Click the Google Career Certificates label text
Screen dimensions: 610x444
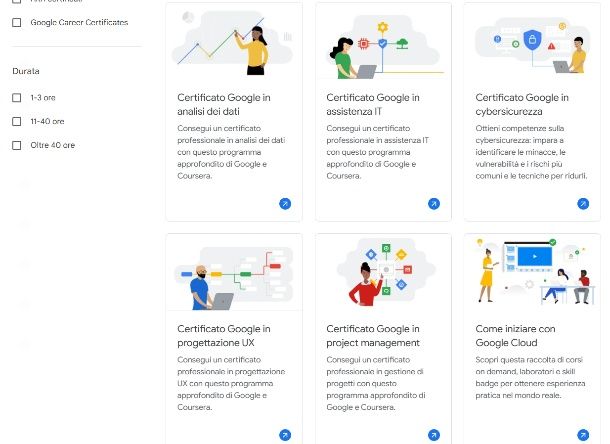79,23
